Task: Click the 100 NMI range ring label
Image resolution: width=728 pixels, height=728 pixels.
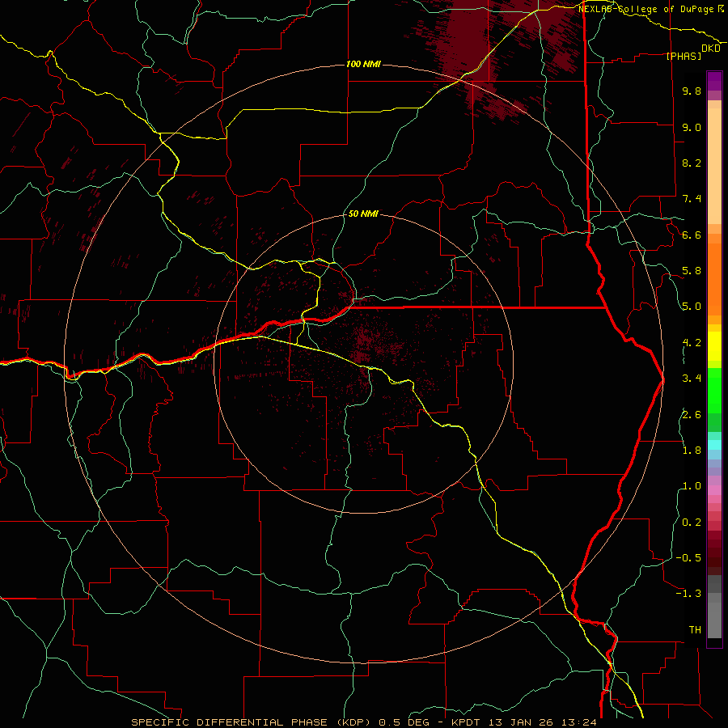Action: pyautogui.click(x=363, y=64)
